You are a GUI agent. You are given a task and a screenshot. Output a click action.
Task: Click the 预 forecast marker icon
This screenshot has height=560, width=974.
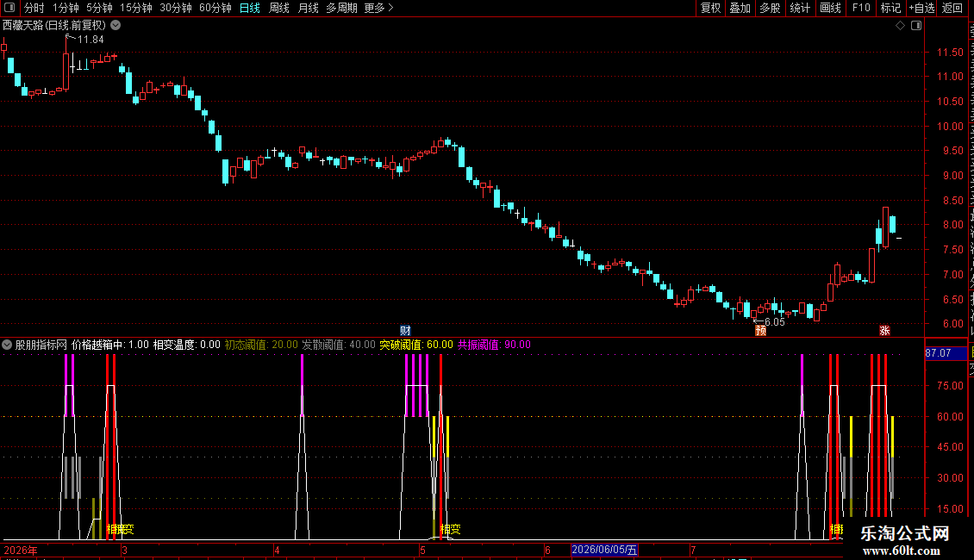point(760,330)
